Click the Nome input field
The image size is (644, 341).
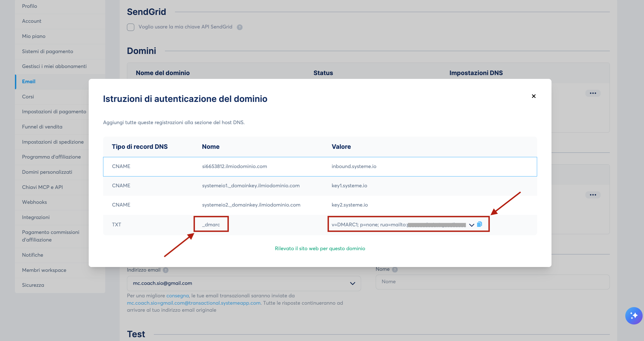click(492, 282)
